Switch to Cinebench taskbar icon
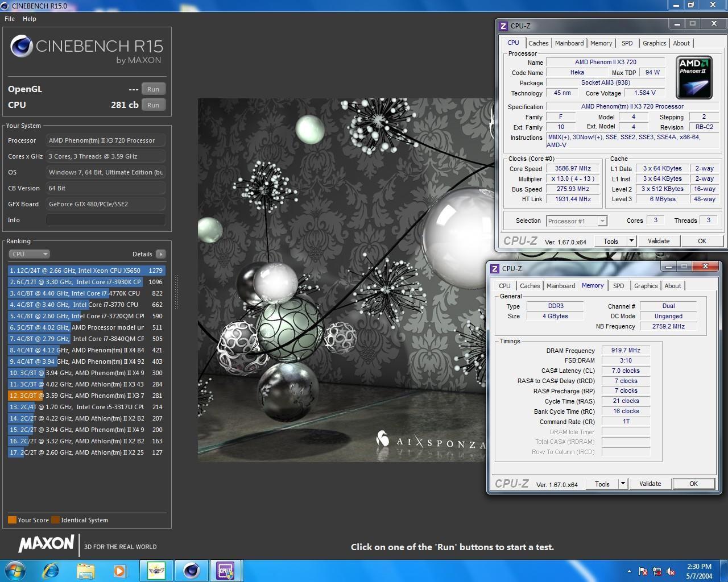 click(x=191, y=571)
